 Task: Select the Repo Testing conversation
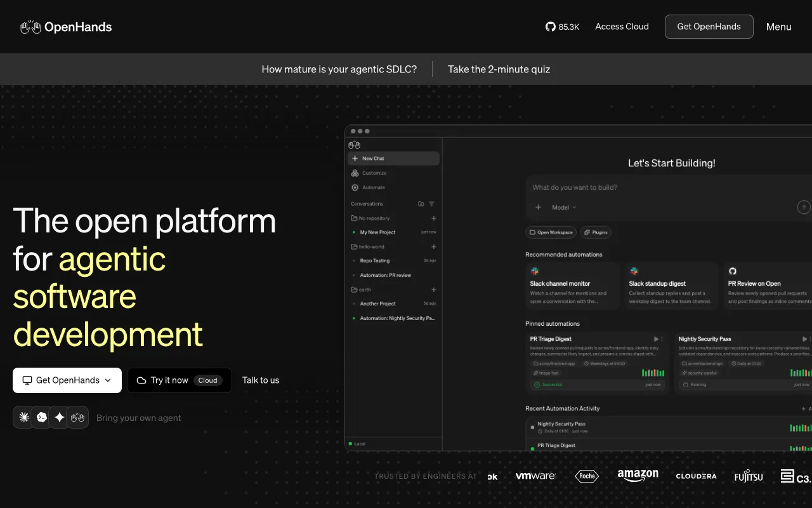pyautogui.click(x=393, y=261)
